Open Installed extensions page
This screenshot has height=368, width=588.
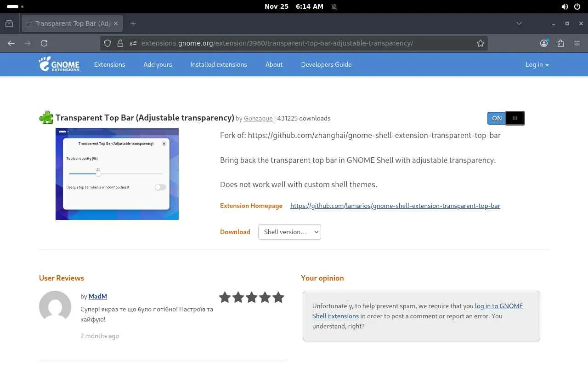point(219,64)
